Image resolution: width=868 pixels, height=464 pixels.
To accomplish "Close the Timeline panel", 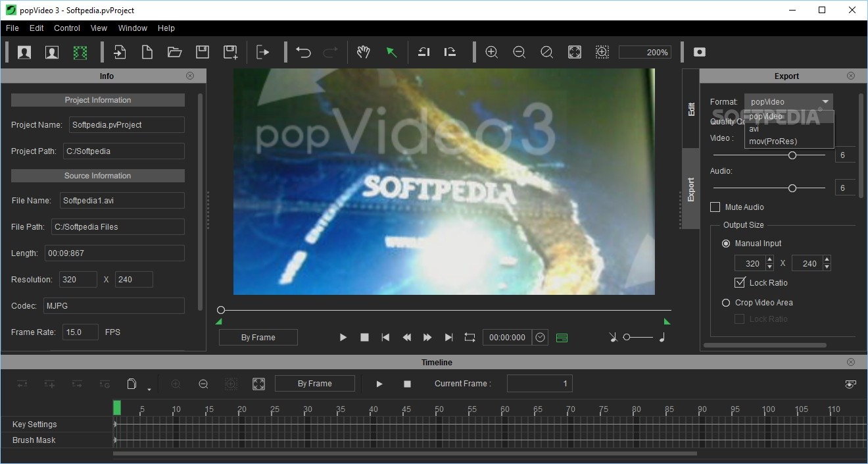I will coord(850,362).
